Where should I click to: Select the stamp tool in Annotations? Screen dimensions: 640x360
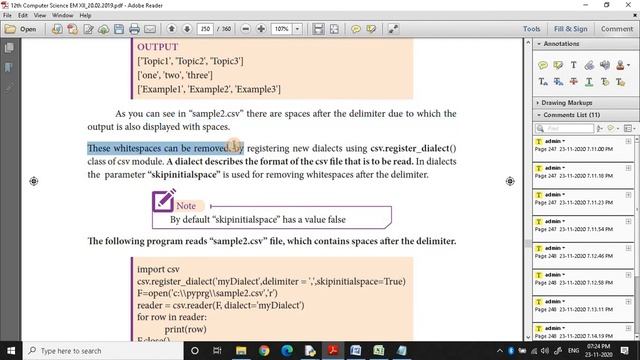620,65
